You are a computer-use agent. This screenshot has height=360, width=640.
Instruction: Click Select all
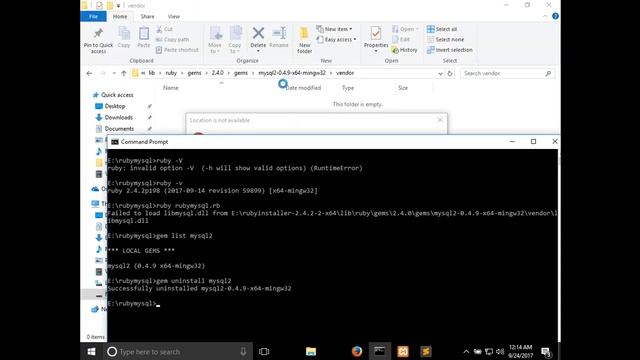point(442,29)
